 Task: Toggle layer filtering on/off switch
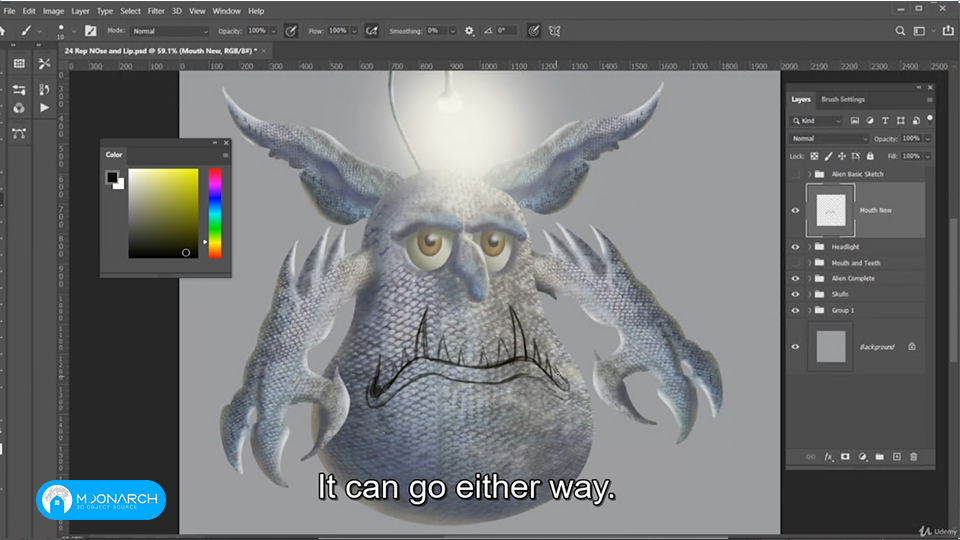930,119
